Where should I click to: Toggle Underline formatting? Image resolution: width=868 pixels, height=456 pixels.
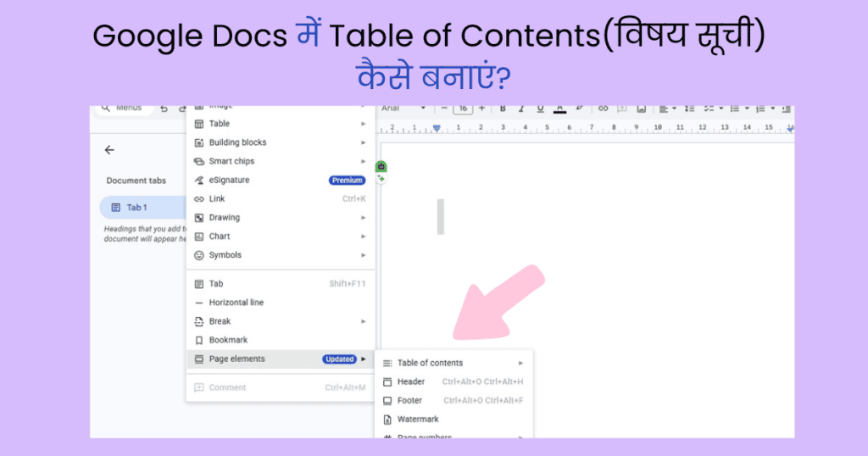(540, 109)
